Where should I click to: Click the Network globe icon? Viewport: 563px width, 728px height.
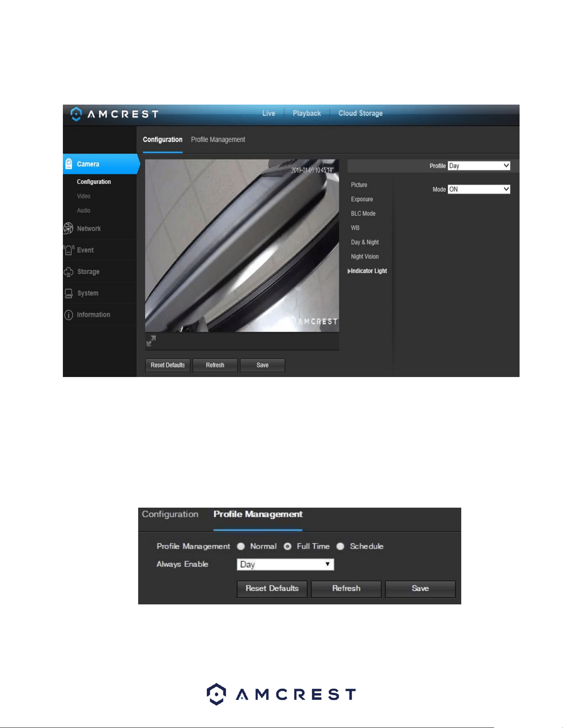[68, 228]
